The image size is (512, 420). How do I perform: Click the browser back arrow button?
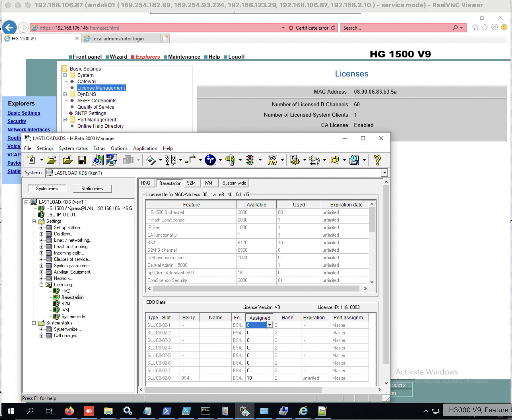[9, 28]
